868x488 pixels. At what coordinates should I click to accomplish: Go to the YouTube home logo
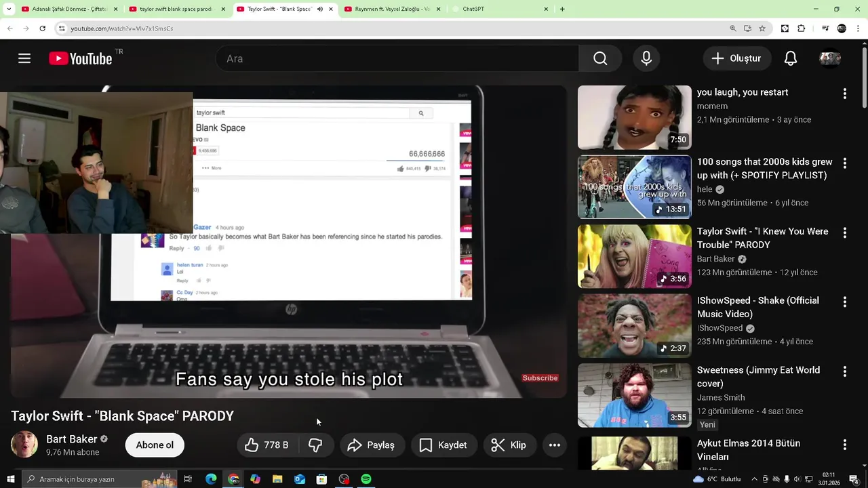pos(80,59)
